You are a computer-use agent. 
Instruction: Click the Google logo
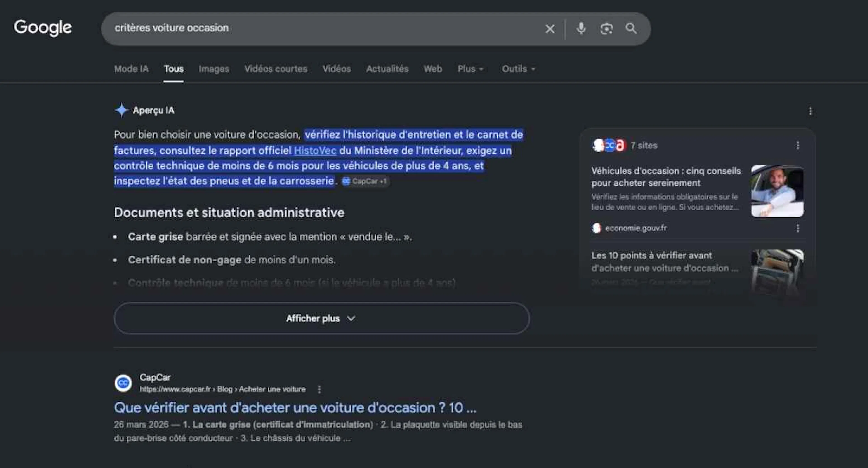(43, 28)
